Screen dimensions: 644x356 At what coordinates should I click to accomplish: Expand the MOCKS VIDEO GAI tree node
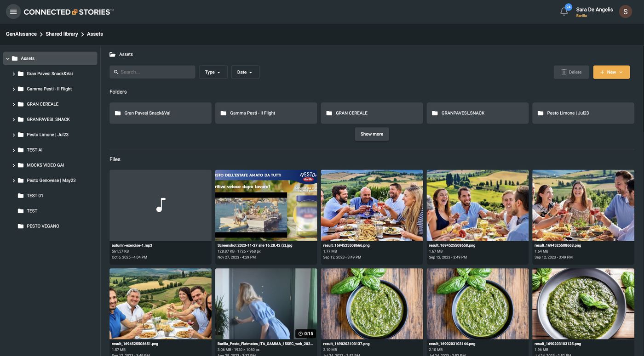coord(14,165)
